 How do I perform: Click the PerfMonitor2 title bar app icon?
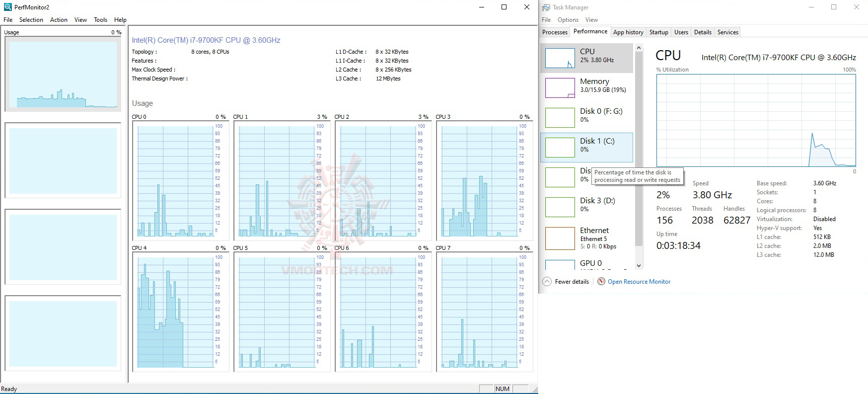(x=7, y=7)
